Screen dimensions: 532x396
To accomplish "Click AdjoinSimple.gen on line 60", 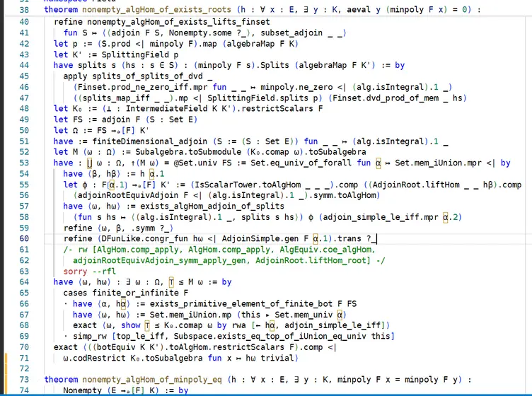I will [260, 239].
